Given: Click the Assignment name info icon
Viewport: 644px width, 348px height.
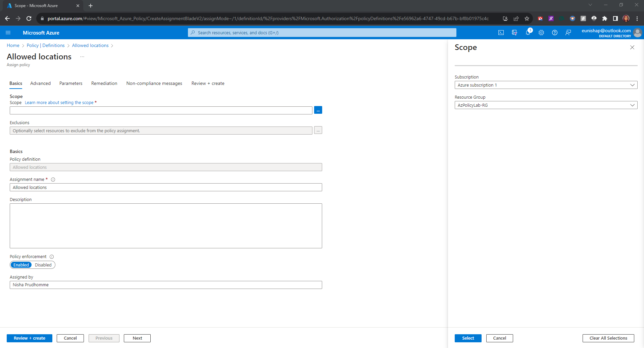Looking at the screenshot, I should point(53,180).
